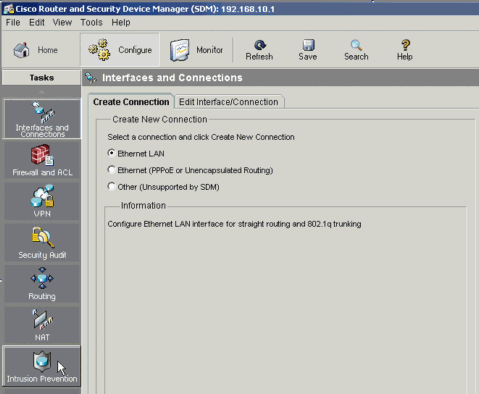Launch the Security Audit task

[42, 243]
